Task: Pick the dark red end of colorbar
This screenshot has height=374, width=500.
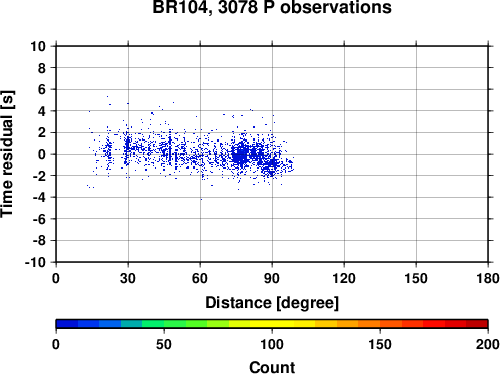Action: click(x=477, y=324)
